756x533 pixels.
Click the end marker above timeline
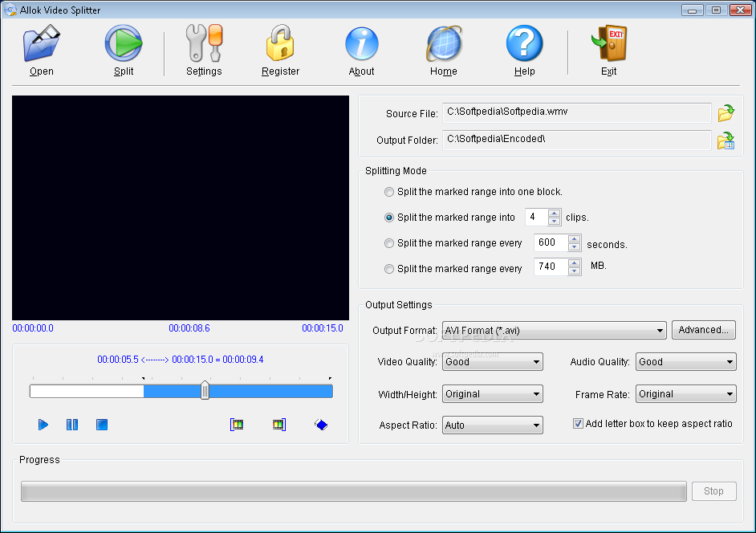(x=331, y=378)
